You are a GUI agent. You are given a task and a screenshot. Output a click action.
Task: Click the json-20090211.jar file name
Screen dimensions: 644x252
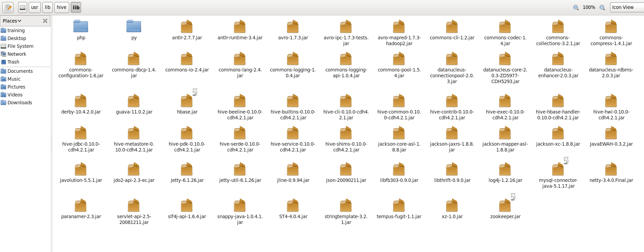[x=346, y=180]
